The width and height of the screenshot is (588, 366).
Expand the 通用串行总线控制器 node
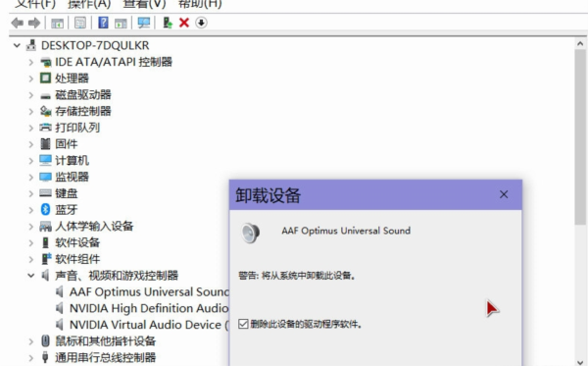31,357
